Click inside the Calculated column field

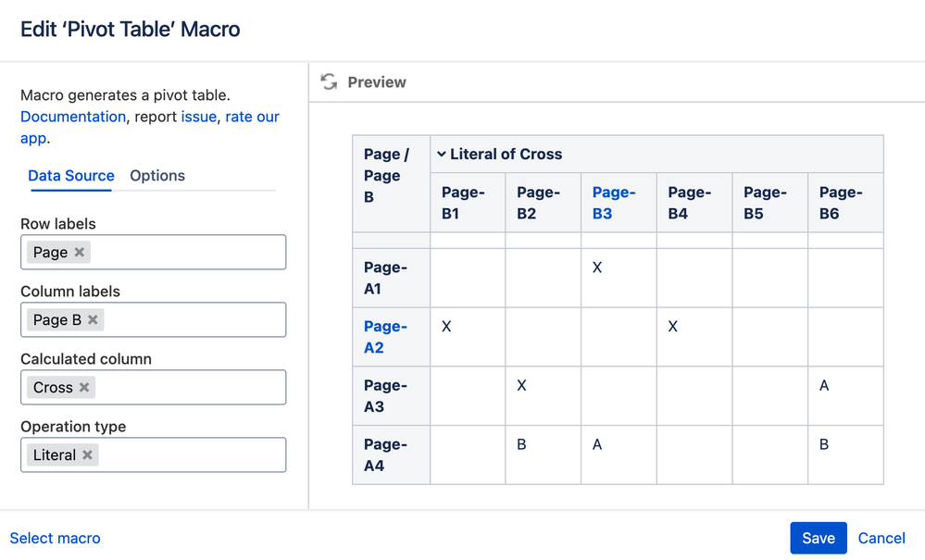pos(185,388)
